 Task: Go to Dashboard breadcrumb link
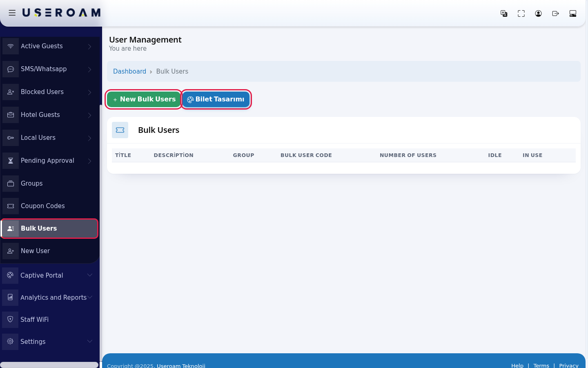129,72
